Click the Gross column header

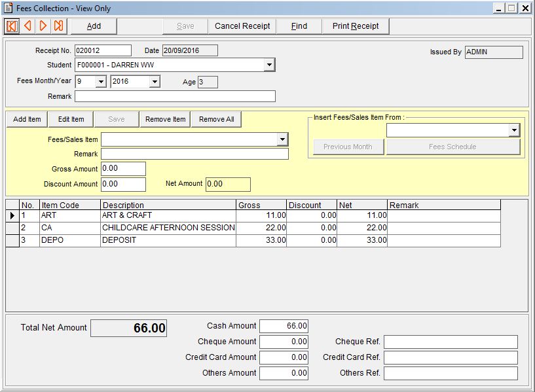point(261,205)
